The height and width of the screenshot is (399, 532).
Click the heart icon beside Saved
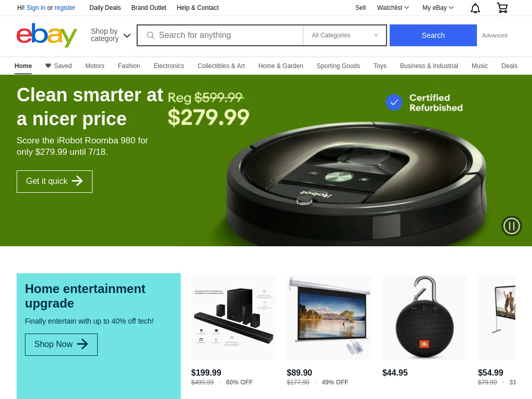48,65
